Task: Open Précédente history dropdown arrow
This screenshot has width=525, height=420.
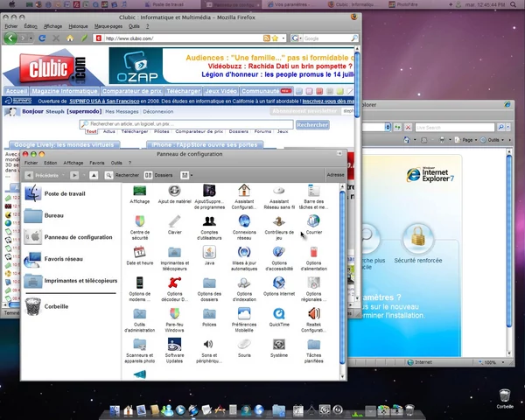Action: pyautogui.click(x=63, y=175)
